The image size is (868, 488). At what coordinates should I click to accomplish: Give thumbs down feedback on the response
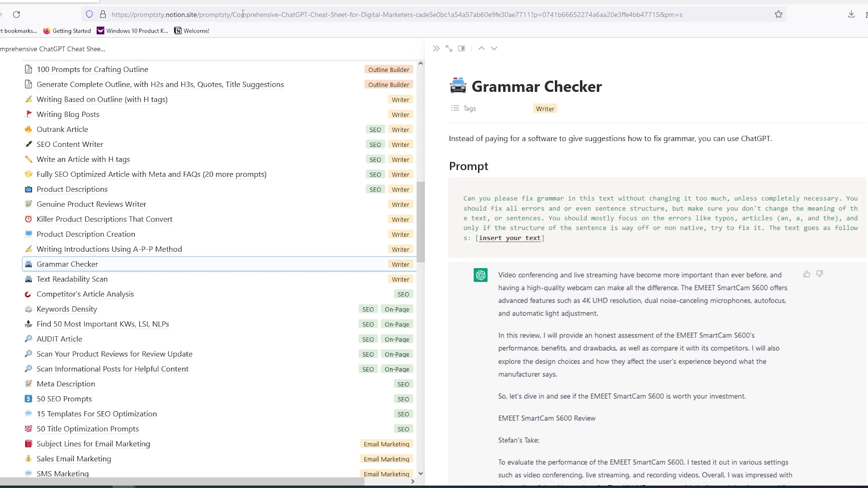820,274
